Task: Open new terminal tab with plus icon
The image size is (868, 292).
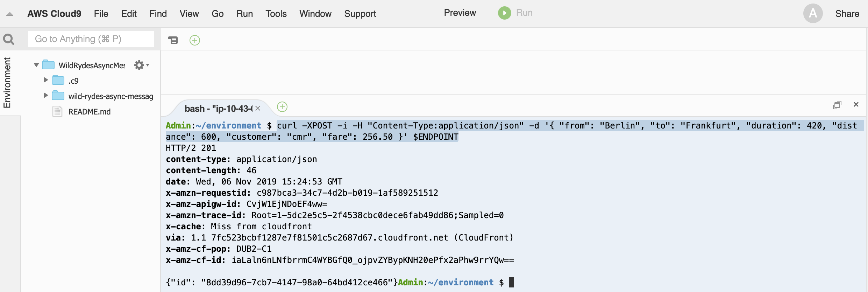Action: point(282,107)
